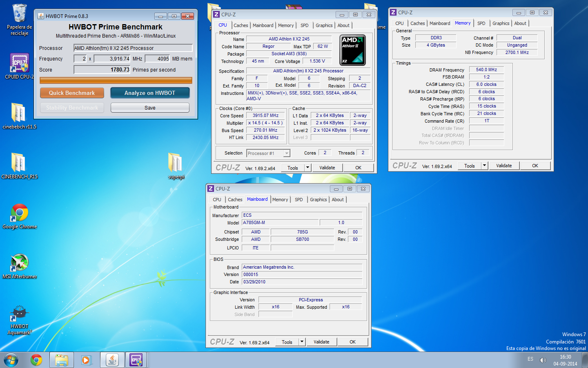The height and width of the screenshot is (368, 588).
Task: Switch to Java HWBOT Prime taskbar icon
Action: 112,360
